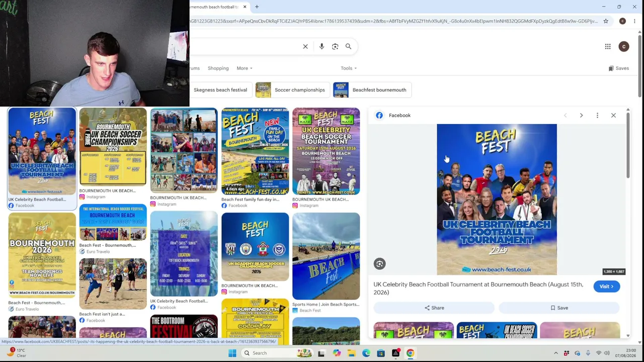The height and width of the screenshot is (362, 644).
Task: Open the player photo collage Instagram thumbnail
Action: (184, 150)
